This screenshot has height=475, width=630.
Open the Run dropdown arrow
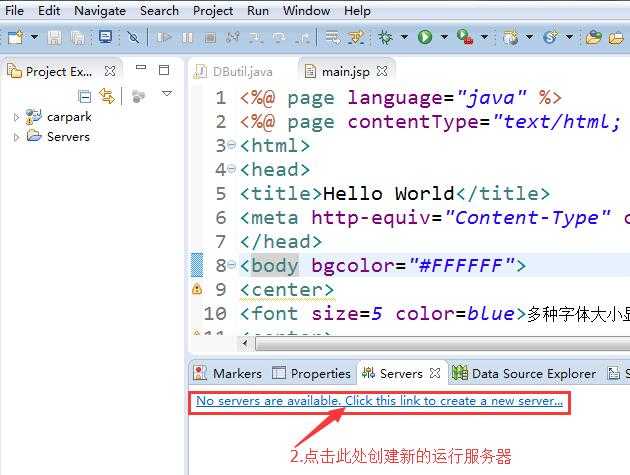point(444,37)
